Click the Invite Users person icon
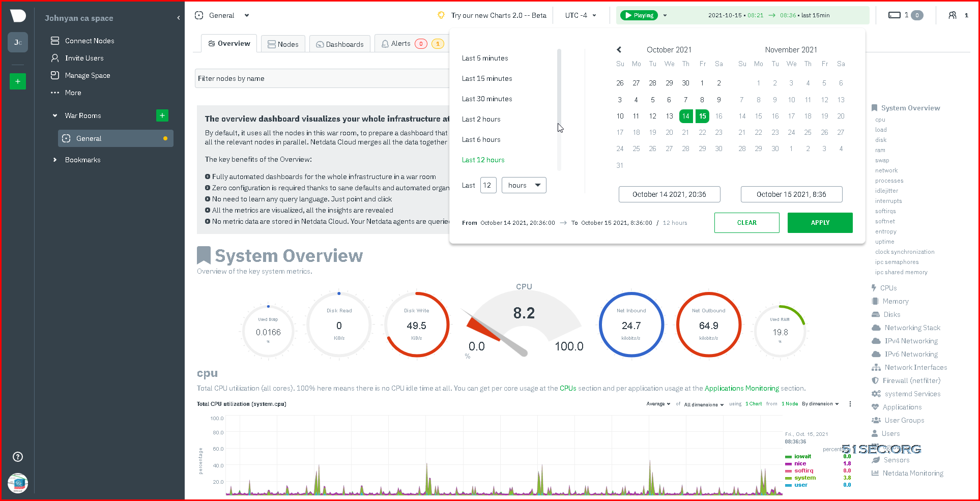Image resolution: width=980 pixels, height=501 pixels. tap(55, 58)
